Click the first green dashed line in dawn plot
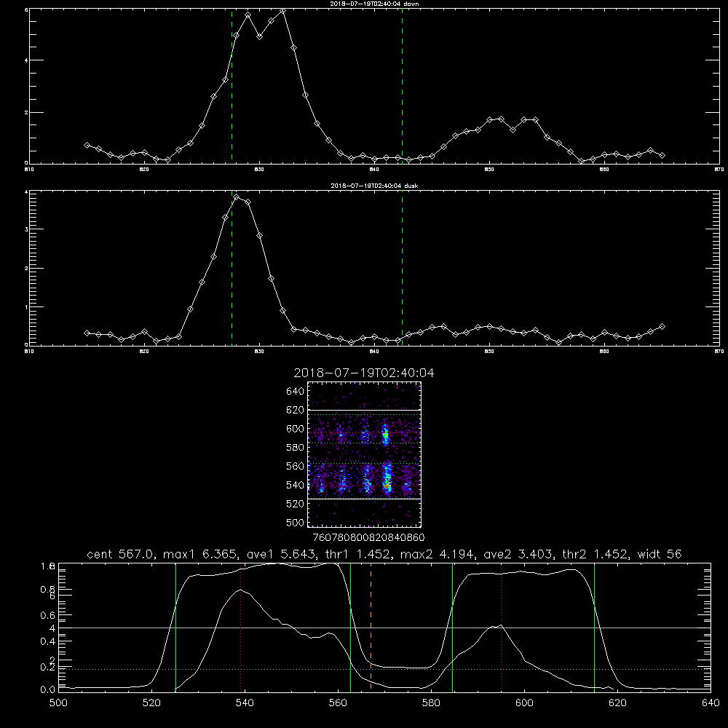 (232, 86)
